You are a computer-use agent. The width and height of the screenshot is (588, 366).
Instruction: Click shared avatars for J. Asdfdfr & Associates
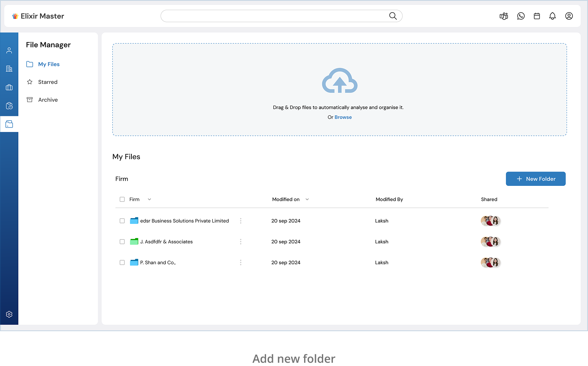click(x=491, y=242)
